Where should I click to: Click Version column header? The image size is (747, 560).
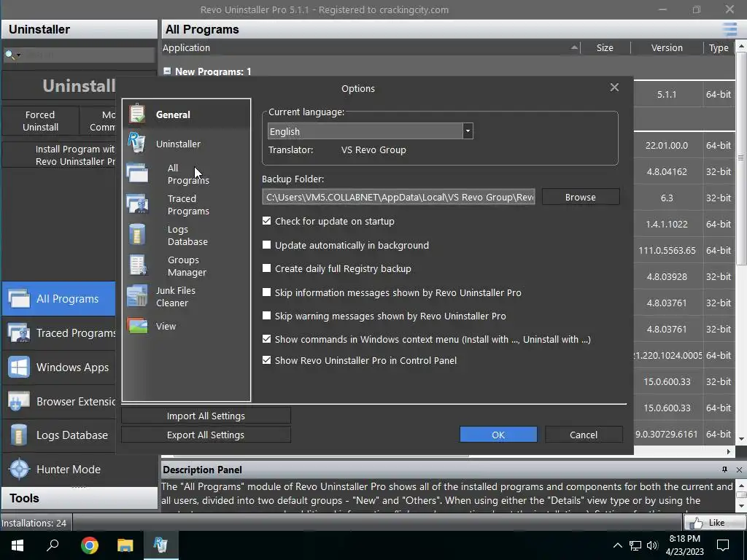pyautogui.click(x=667, y=47)
